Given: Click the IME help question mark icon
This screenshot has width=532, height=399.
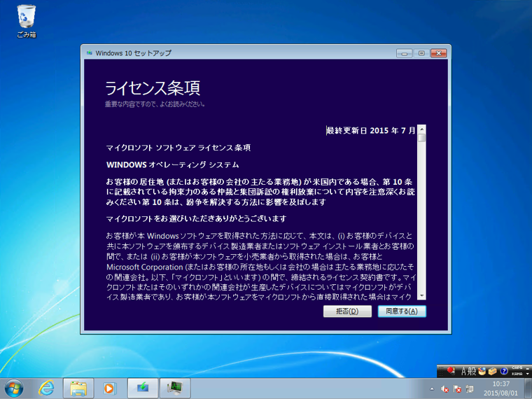Looking at the screenshot, I should (504, 371).
